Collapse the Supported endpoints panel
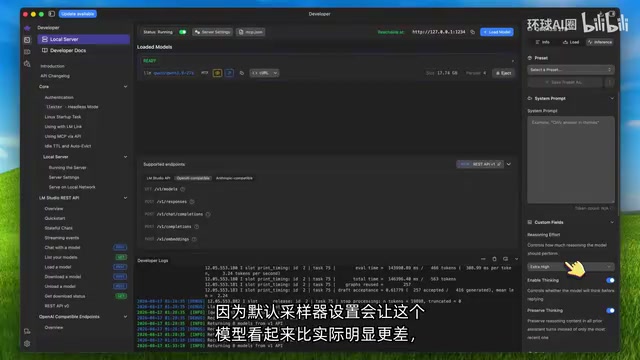The height and width of the screenshot is (360, 640). pyautogui.click(x=509, y=164)
